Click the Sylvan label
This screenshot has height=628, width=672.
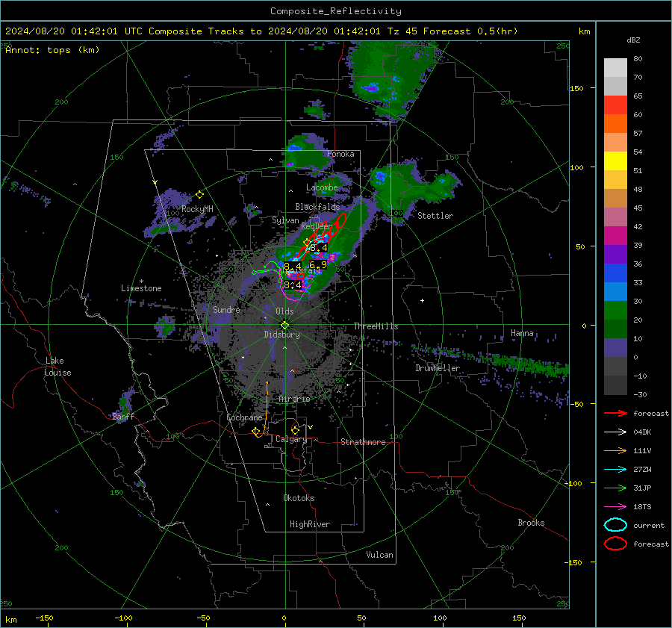coord(285,220)
